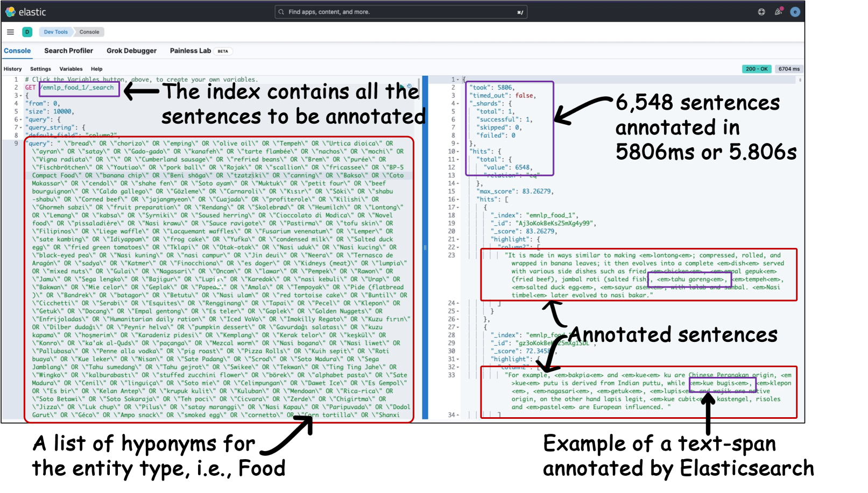Collapse the "highlight" block at response line 21
Viewport: 868px width, 493px height.
(x=457, y=239)
